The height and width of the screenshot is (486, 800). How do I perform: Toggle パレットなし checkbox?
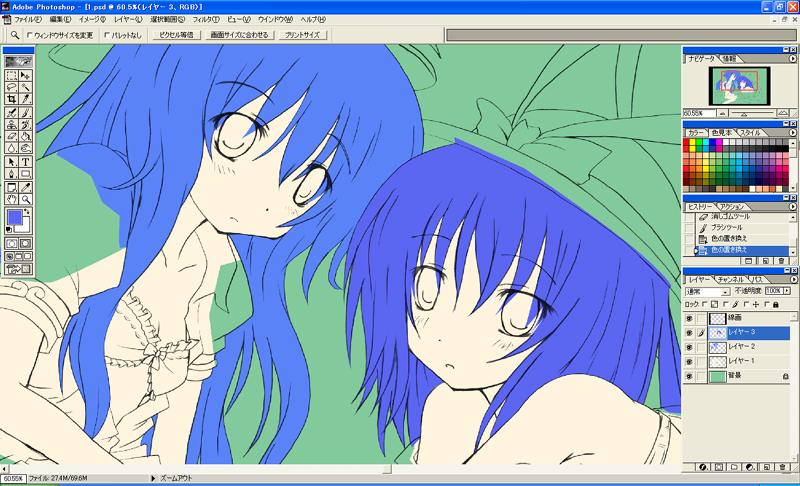point(107,35)
